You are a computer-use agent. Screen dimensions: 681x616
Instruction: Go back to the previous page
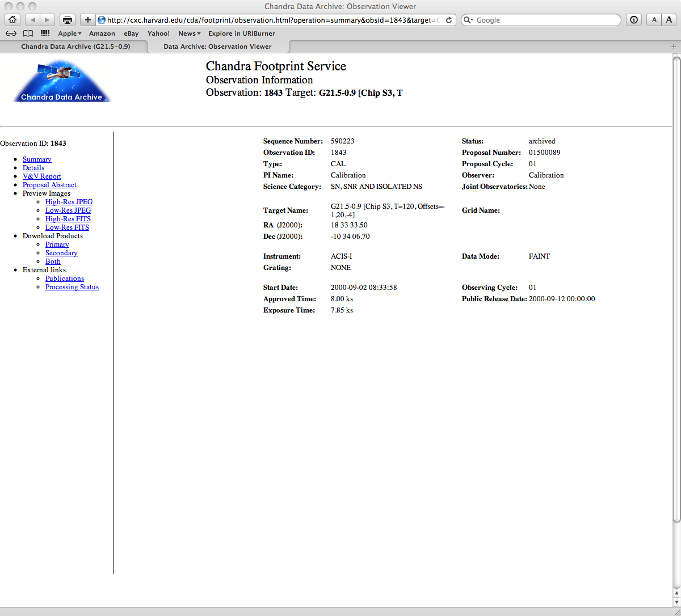(x=32, y=20)
